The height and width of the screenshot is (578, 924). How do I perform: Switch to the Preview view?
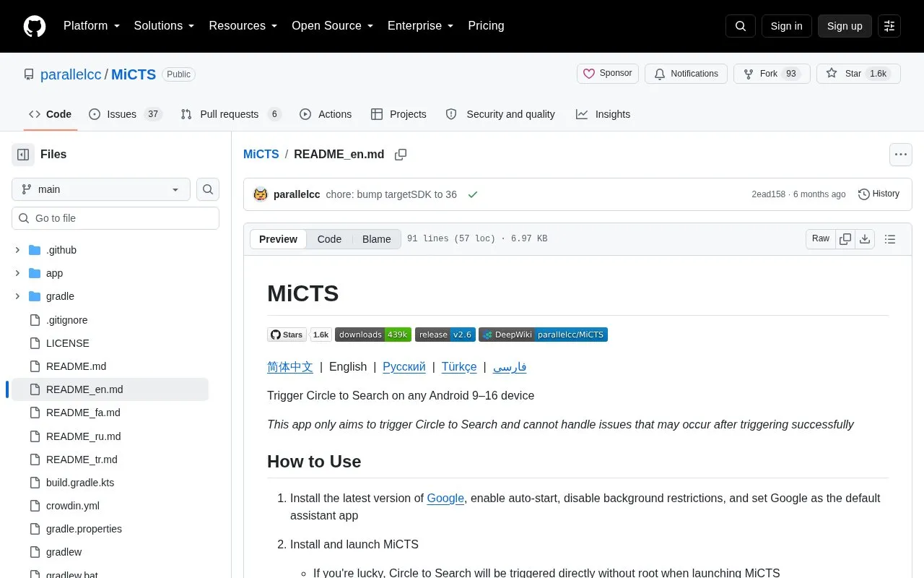click(x=278, y=239)
